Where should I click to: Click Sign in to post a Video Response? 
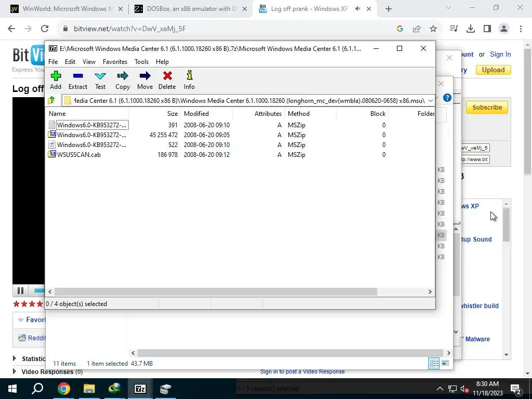[302, 371]
